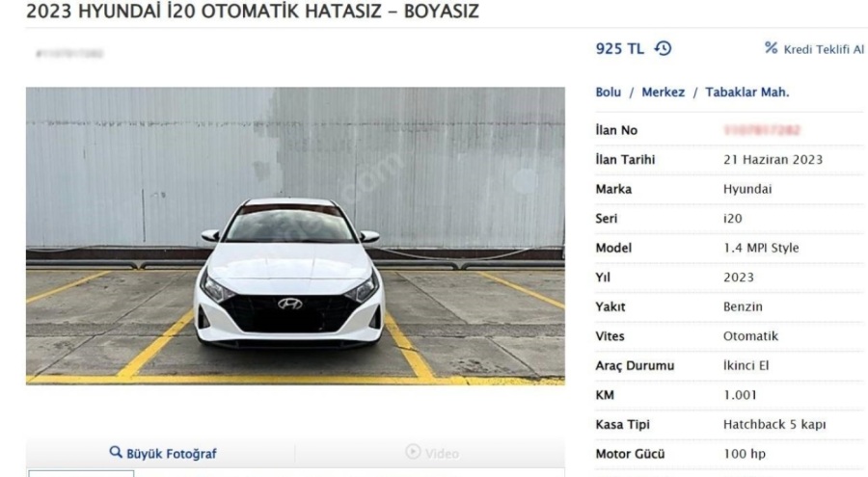Viewport: 868px width, 477px height.
Task: Click the date 21 Haziran 2023
Action: [x=773, y=159]
